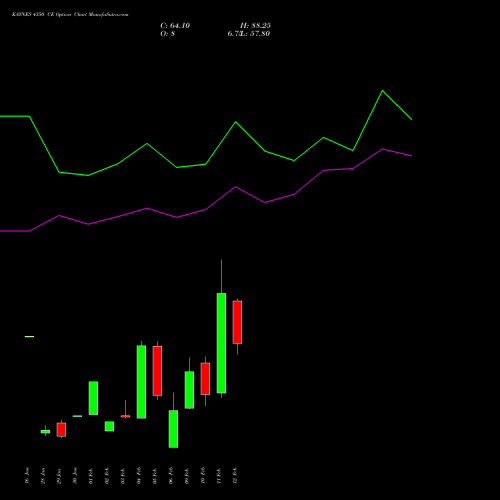Image resolution: width=500 pixels, height=500 pixels.
Task: Click the '01 Feb' date axis label
Action: point(91,476)
